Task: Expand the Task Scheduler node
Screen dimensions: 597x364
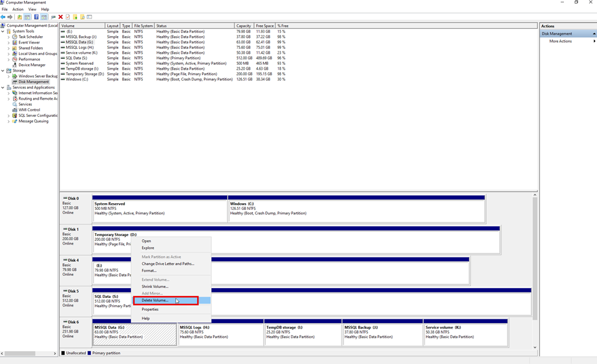Action: pos(9,37)
